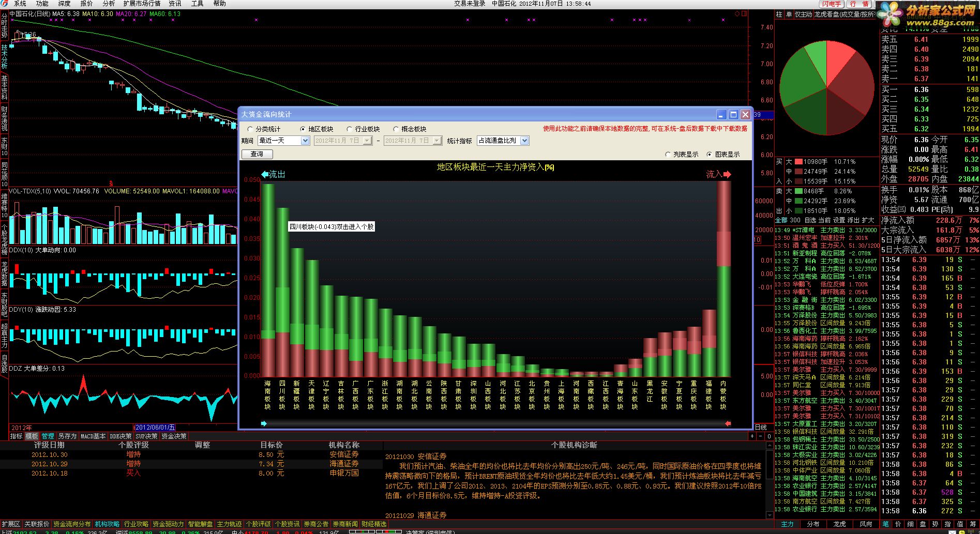The image size is (980, 534).
Task: Open the 个股评级 bottom tab
Action: coord(258,524)
